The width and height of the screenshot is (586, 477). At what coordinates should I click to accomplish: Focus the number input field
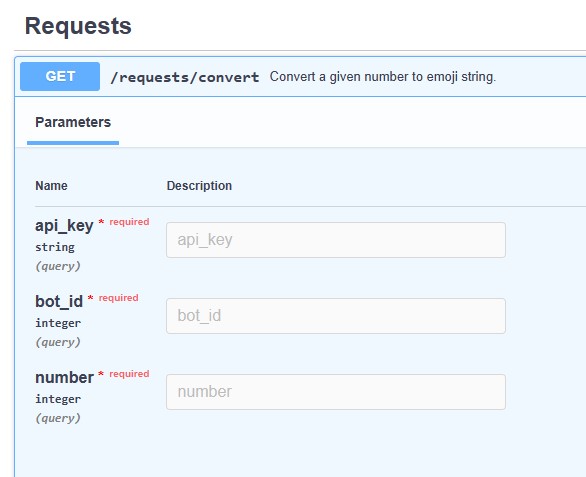[336, 392]
